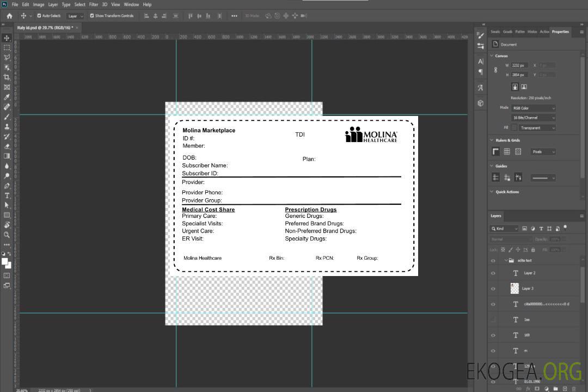Set canvas to portrait orientation
The height and width of the screenshot is (392, 588).
tap(515, 87)
